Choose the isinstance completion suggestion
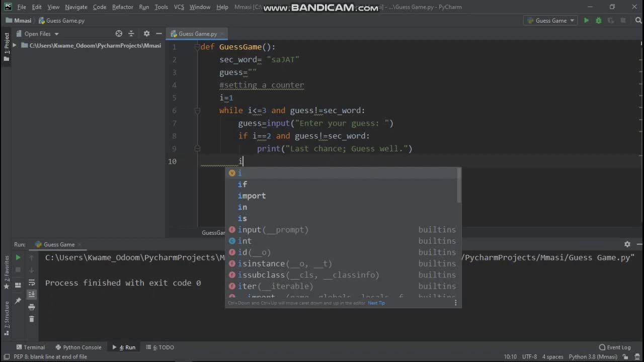The height and width of the screenshot is (362, 644). (343, 263)
